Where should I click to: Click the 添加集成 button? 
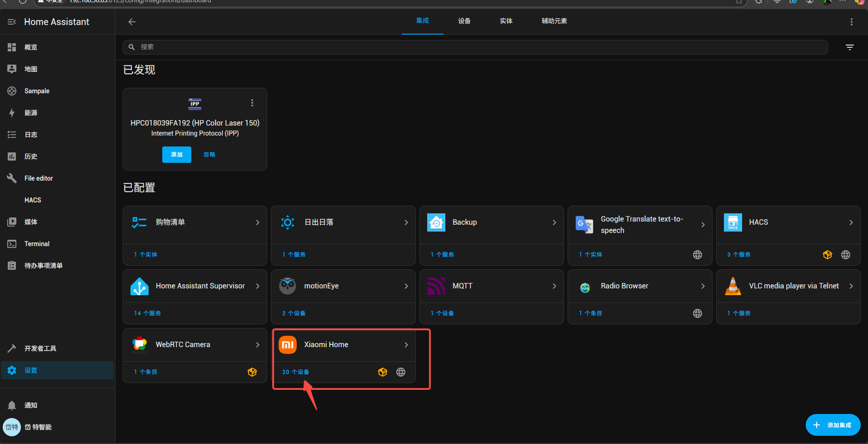[833, 425]
